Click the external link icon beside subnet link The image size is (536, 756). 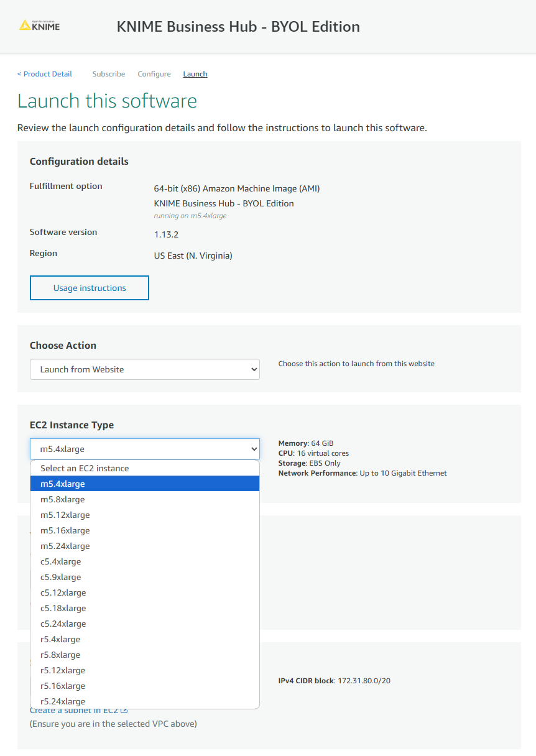124,711
